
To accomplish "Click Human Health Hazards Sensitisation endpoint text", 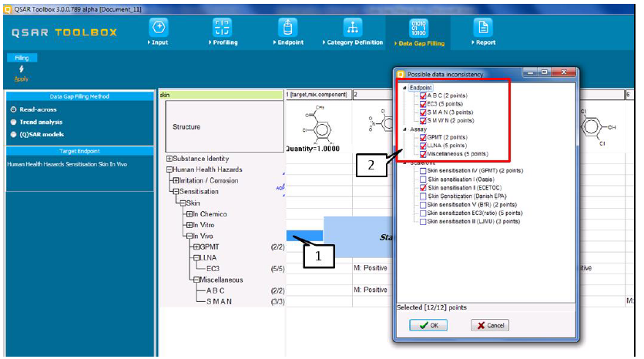I will (67, 164).
